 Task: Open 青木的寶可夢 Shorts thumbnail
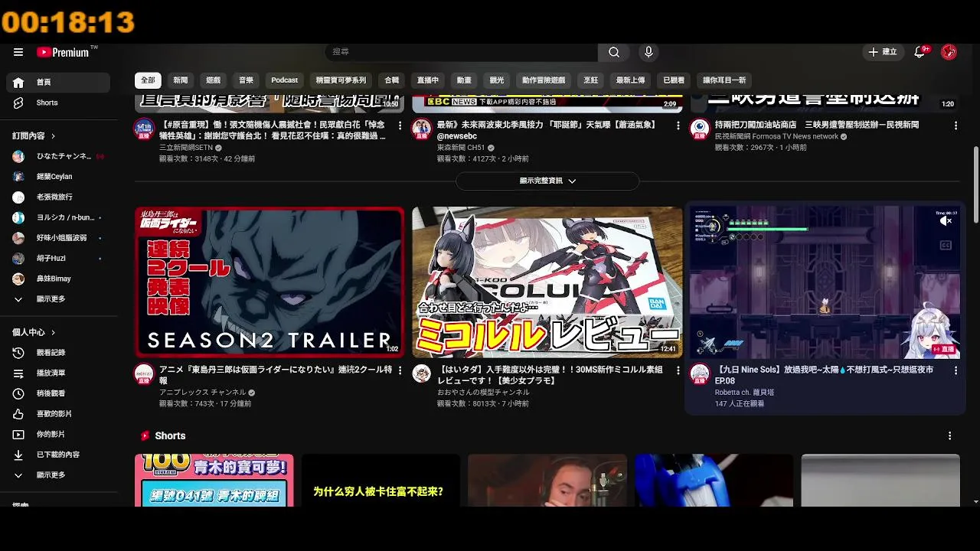point(214,480)
